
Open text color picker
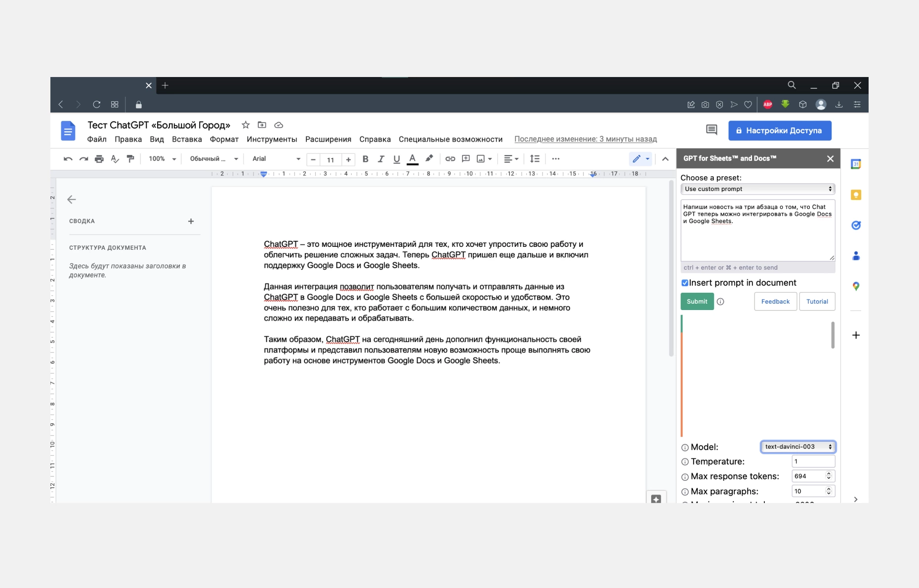(x=413, y=159)
